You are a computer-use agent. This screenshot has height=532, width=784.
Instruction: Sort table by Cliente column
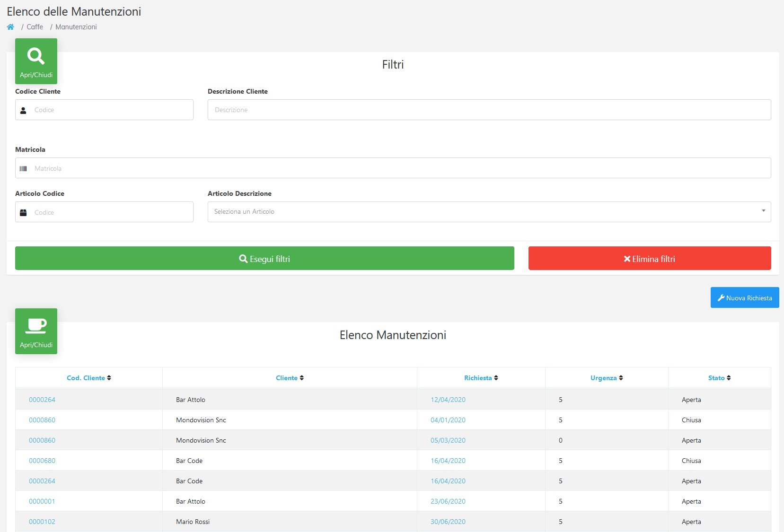pyautogui.click(x=290, y=378)
